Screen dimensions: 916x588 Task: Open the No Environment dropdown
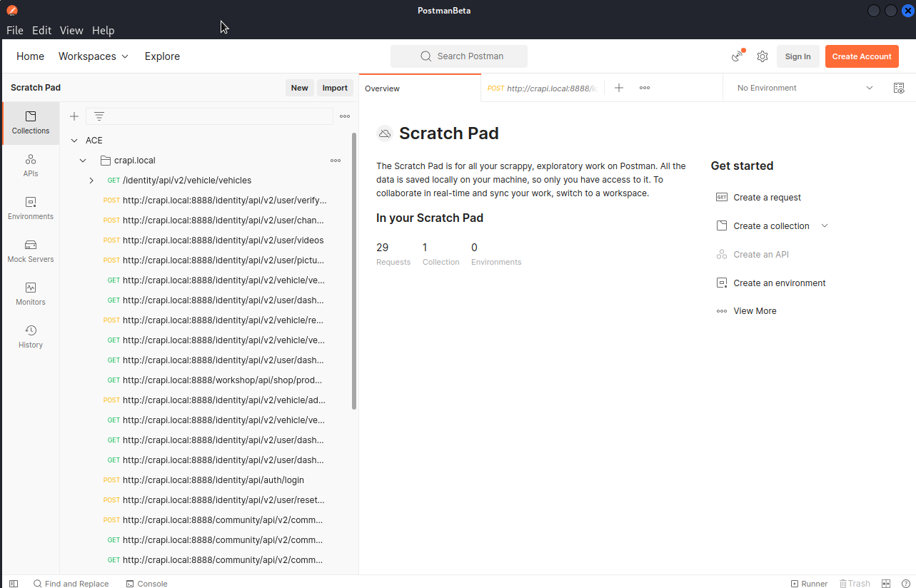pyautogui.click(x=805, y=88)
